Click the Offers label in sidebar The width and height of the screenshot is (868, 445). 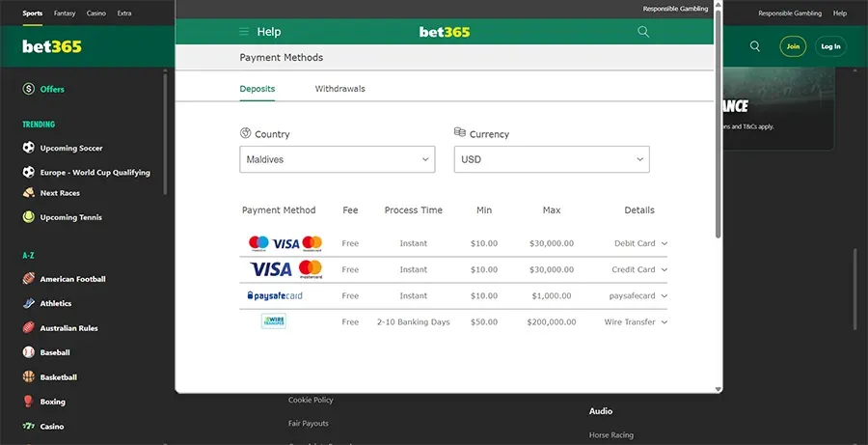(52, 89)
